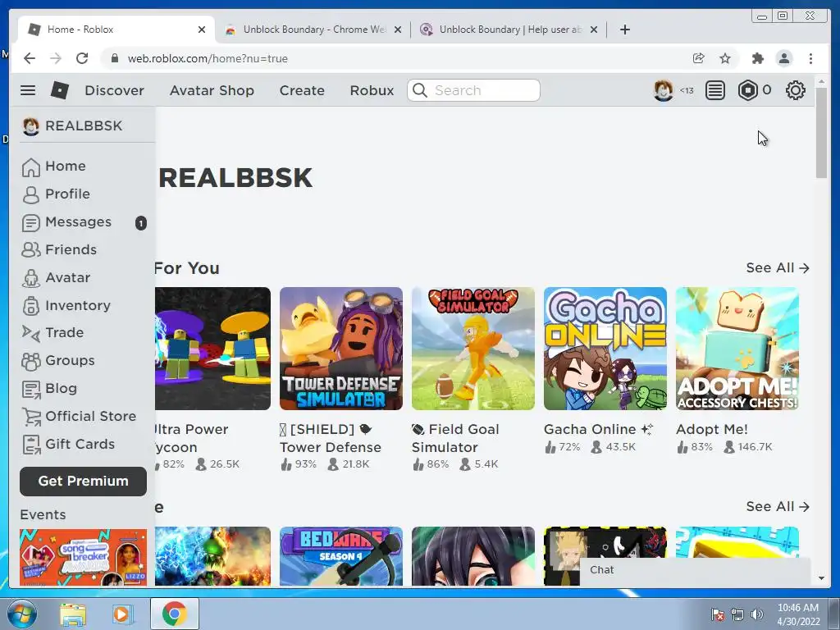
Task: Click the scrollbar down arrow
Action: click(821, 578)
